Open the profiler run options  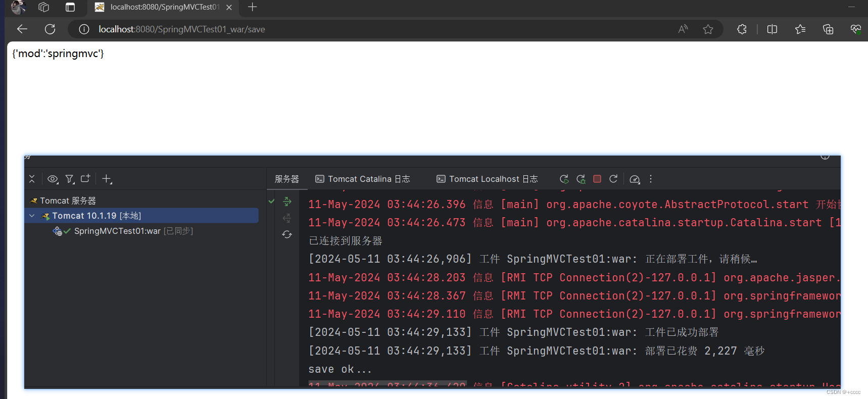tap(635, 179)
